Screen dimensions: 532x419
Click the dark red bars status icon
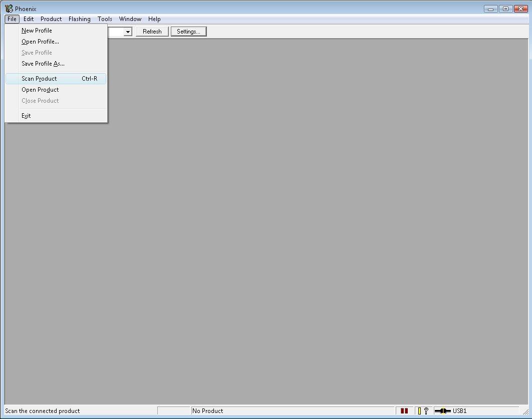point(404,411)
